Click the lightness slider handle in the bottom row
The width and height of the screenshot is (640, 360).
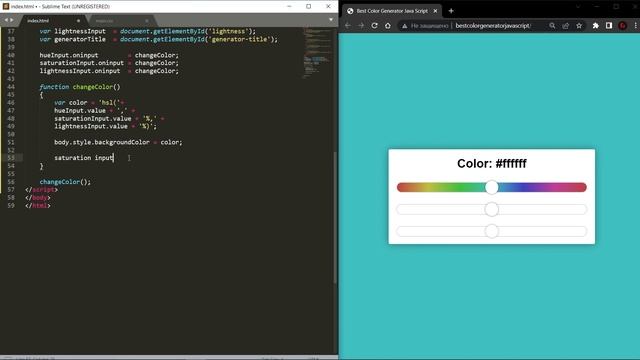click(491, 231)
